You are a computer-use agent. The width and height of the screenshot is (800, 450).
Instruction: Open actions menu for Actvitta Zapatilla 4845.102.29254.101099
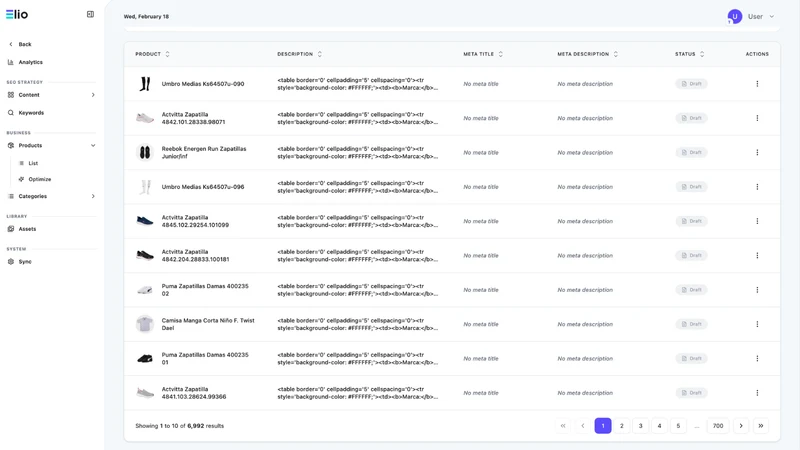[x=757, y=221]
